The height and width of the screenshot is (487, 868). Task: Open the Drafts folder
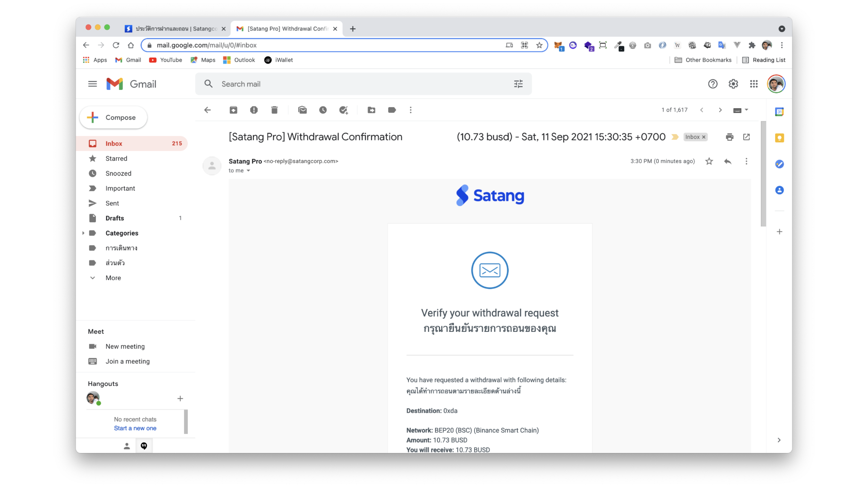click(131, 218)
